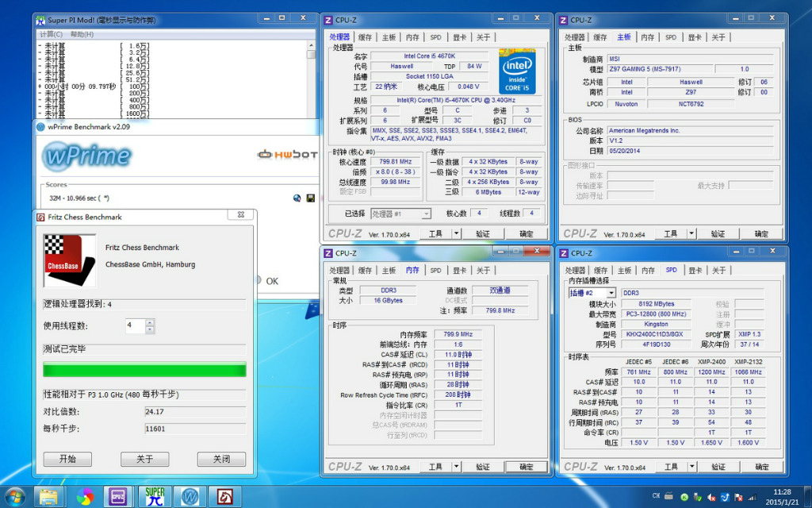Screen dimensions: 812x508
Task: Save the wPrime score with the floppy icon
Action: (x=311, y=198)
